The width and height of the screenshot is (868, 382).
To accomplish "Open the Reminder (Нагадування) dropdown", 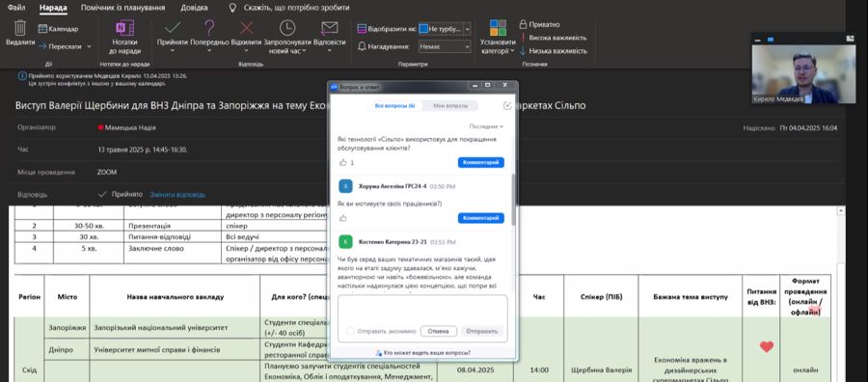I will [x=445, y=47].
